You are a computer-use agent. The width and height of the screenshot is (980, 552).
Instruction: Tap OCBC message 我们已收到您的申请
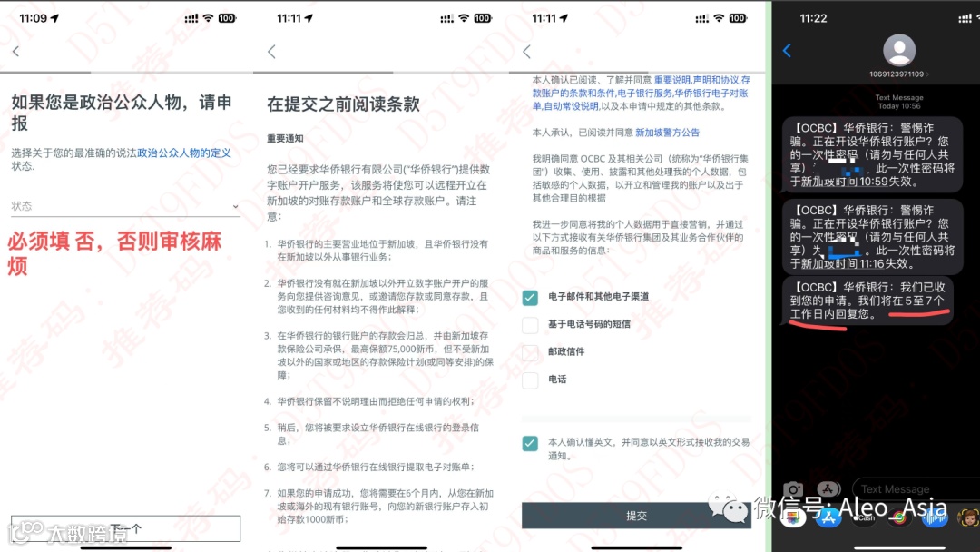pyautogui.click(x=867, y=301)
